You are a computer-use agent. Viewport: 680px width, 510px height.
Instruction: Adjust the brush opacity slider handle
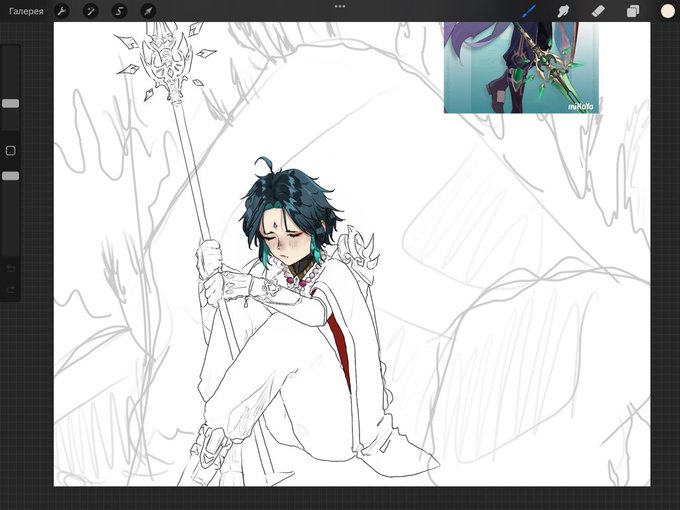10,176
